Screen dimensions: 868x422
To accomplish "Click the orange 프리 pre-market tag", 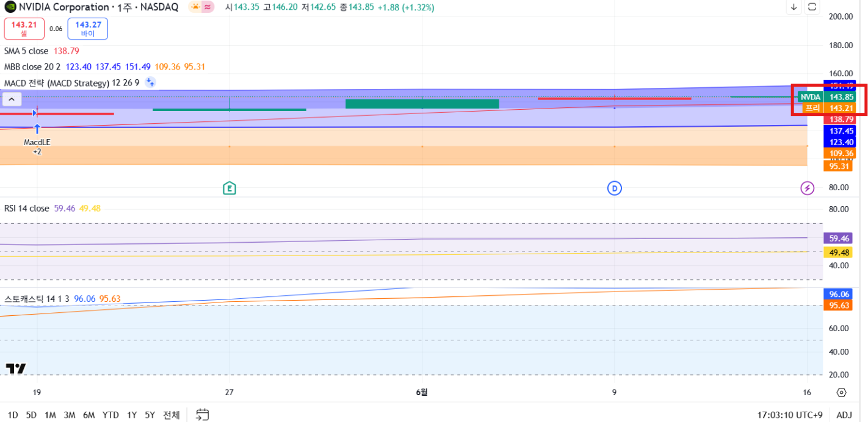I will 813,107.
